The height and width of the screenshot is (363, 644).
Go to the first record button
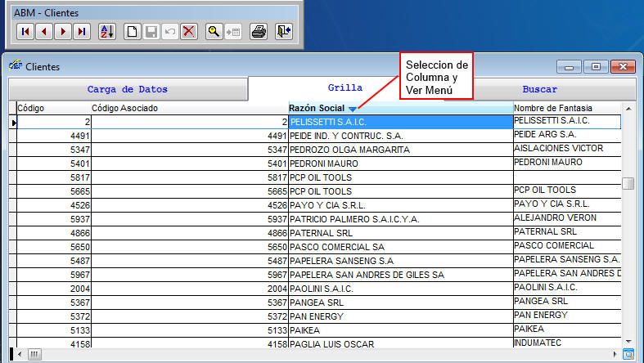(x=25, y=32)
